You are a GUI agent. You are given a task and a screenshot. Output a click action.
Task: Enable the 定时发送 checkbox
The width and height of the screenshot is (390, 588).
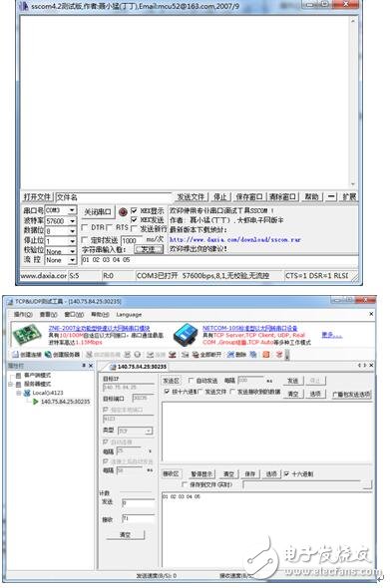pos(85,239)
